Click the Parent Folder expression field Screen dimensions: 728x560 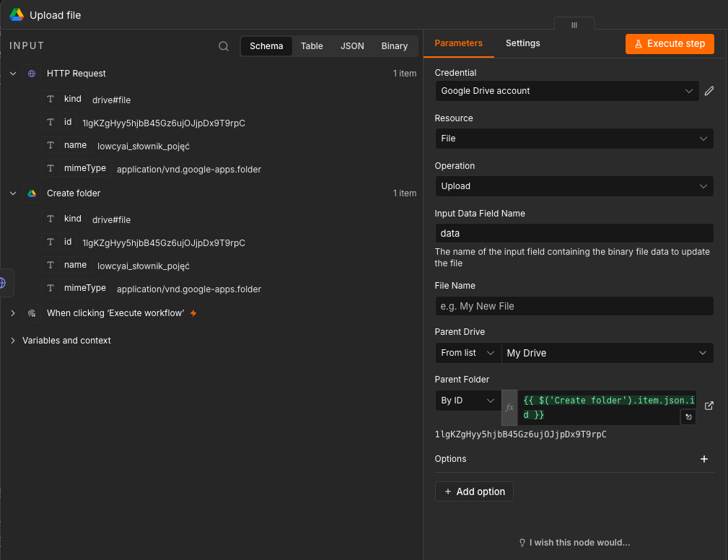(x=606, y=407)
